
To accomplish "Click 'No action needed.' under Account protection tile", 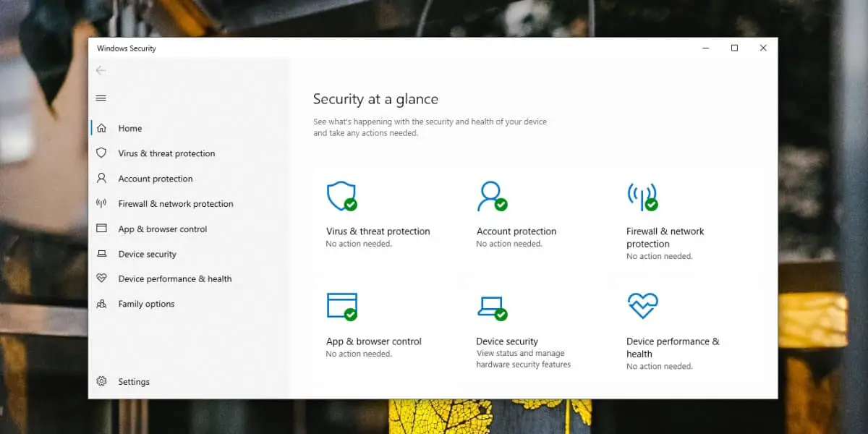I will [509, 244].
